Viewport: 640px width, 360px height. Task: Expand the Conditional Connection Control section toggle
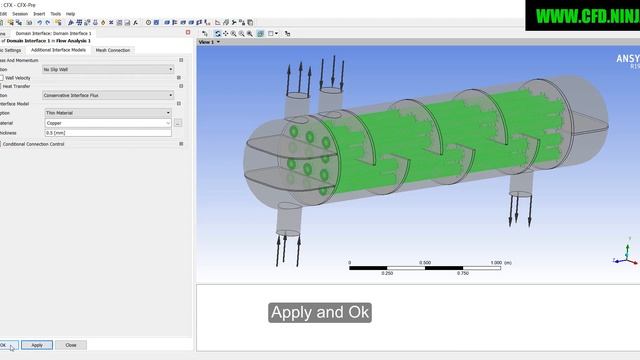click(181, 144)
